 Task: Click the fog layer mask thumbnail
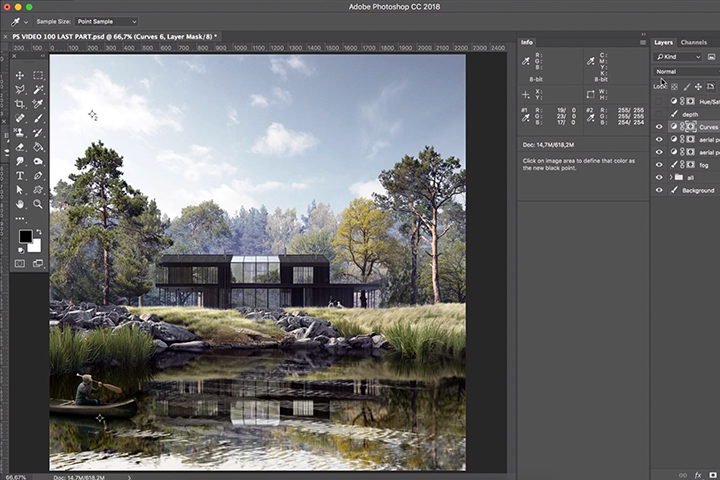[690, 165]
